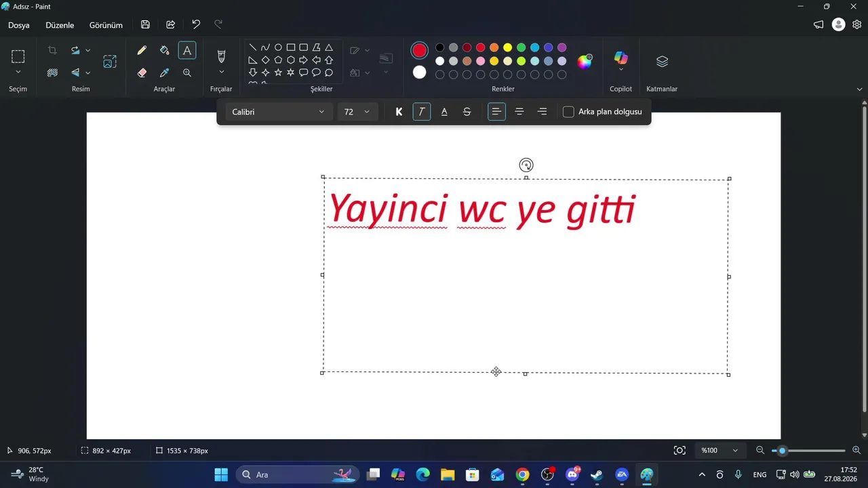Set text alignment to right
The image size is (868, 488).
point(542,112)
